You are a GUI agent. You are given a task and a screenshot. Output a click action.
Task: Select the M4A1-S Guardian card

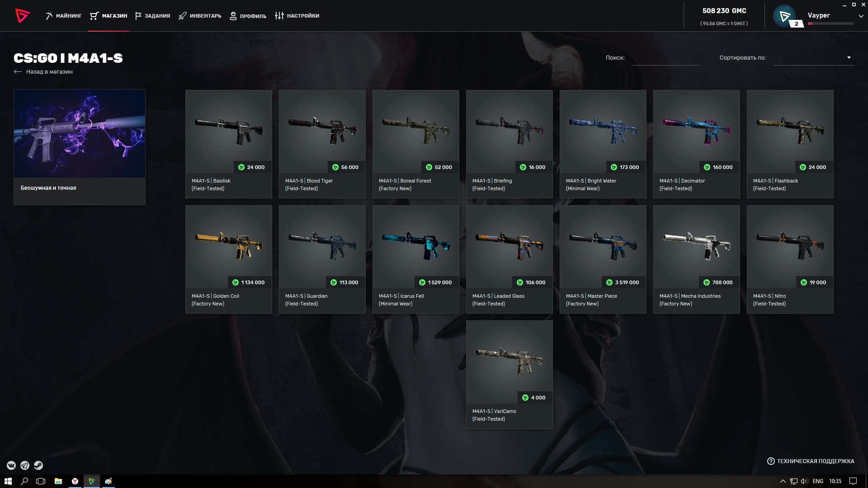[x=322, y=259]
